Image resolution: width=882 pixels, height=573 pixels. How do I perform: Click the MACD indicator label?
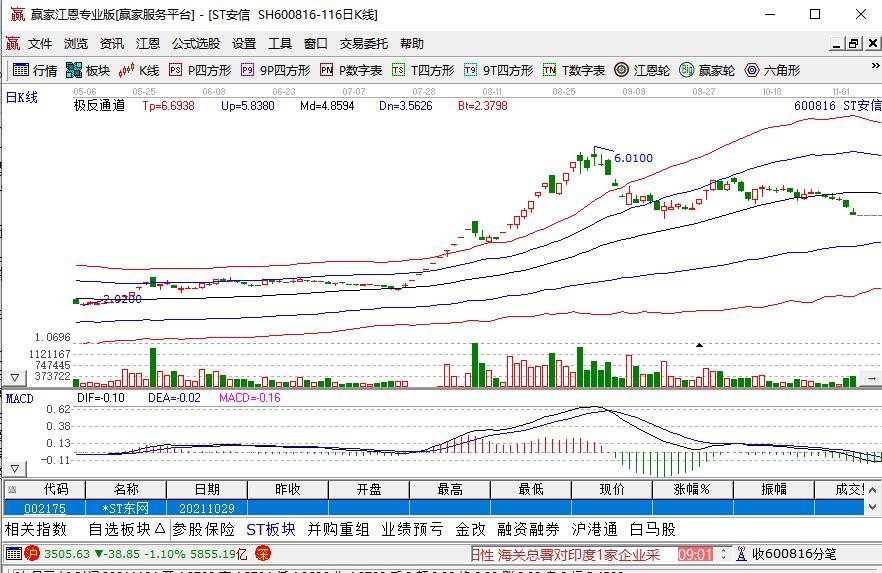[x=20, y=399]
